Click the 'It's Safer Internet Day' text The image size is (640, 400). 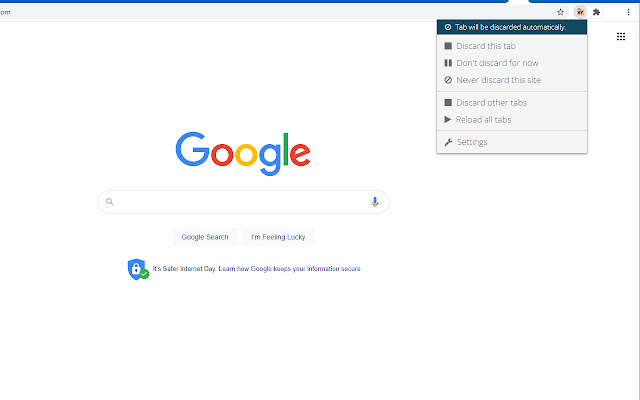[x=184, y=269]
